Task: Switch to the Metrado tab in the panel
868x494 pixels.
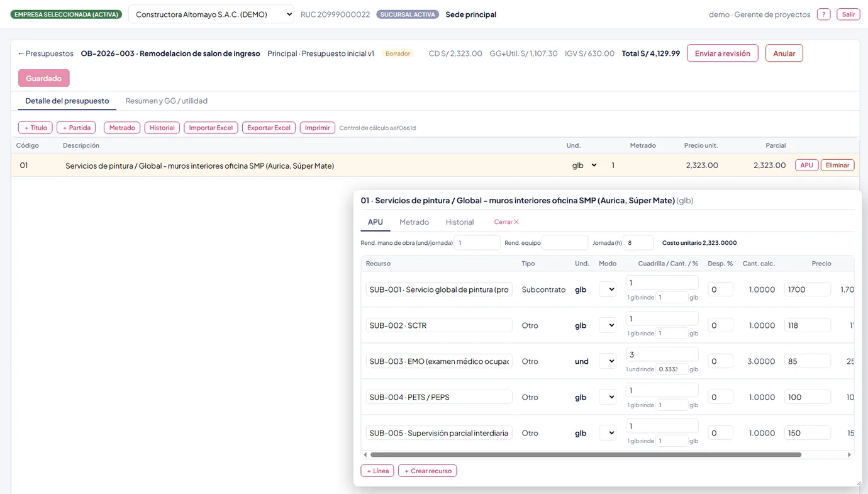Action: pos(414,222)
